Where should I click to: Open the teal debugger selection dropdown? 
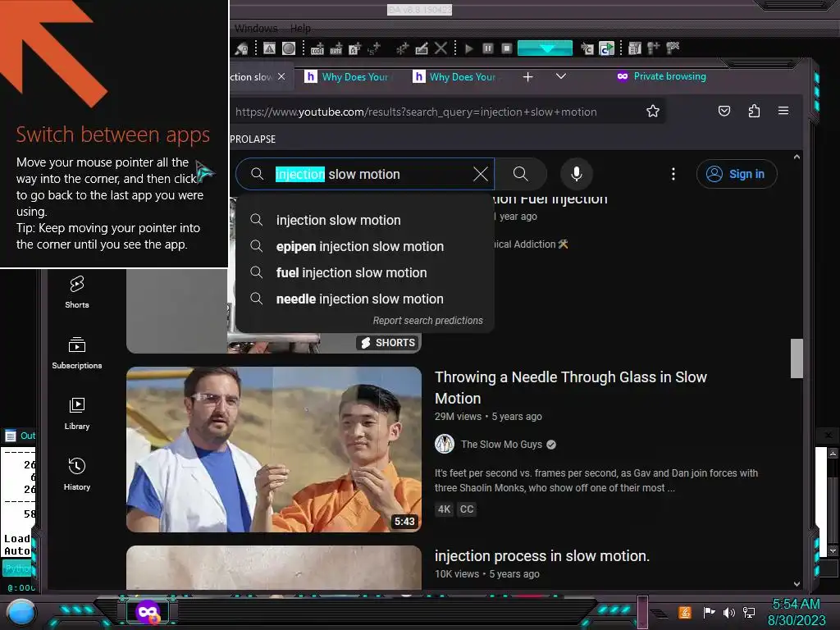[x=546, y=48]
